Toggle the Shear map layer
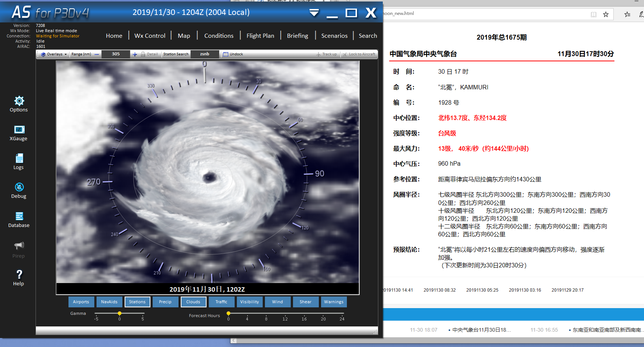 (306, 302)
